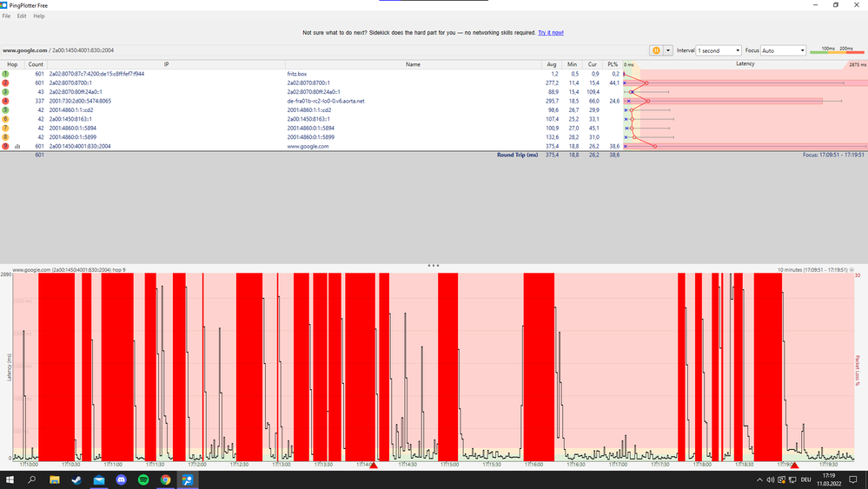Image resolution: width=868 pixels, height=489 pixels.
Task: Click the www.google.com target address field
Action: pyautogui.click(x=324, y=50)
